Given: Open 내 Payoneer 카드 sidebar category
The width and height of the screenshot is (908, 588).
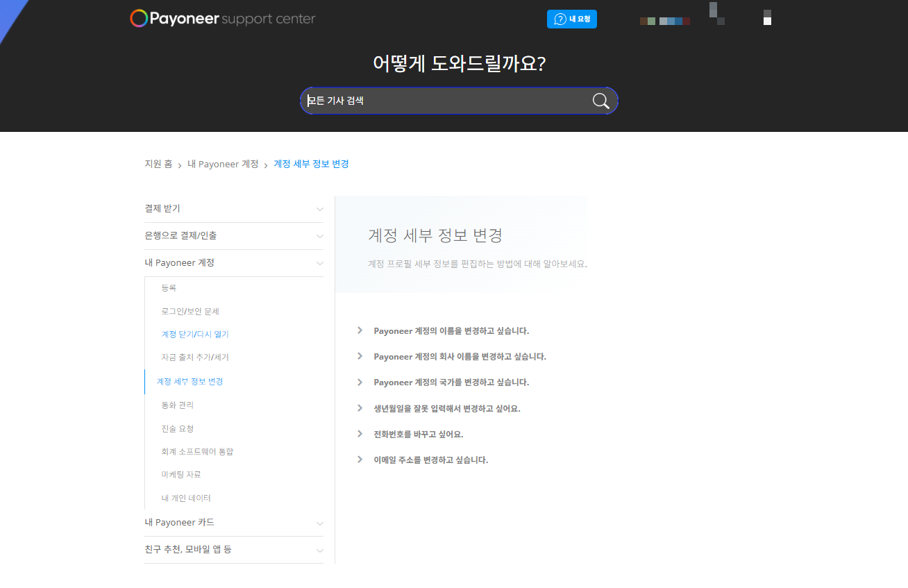Looking at the screenshot, I should pyautogui.click(x=179, y=522).
